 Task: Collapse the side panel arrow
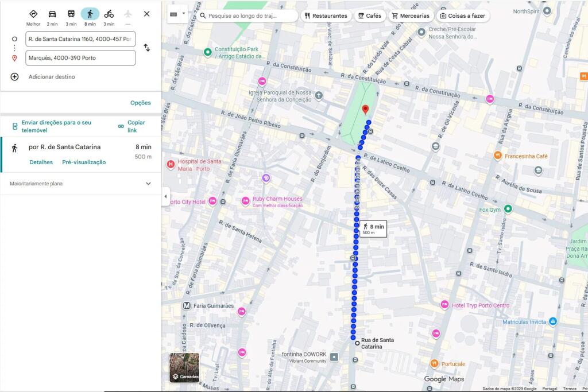coord(166,196)
